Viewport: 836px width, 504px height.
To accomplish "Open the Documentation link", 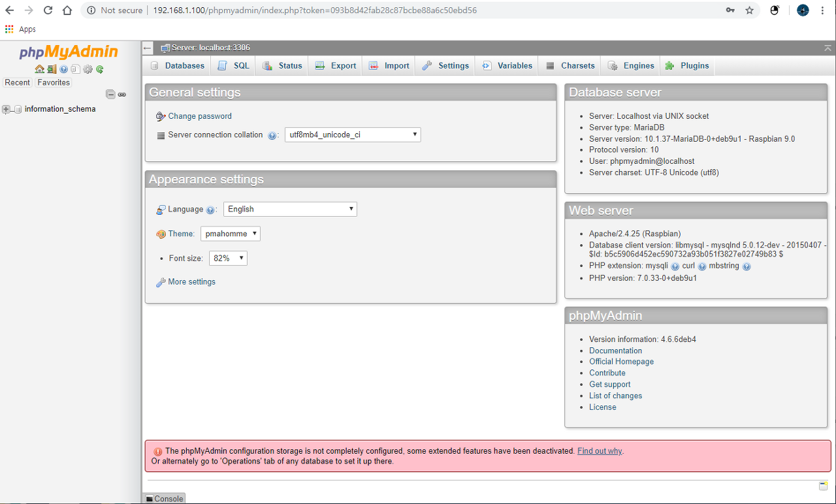I will (x=615, y=351).
